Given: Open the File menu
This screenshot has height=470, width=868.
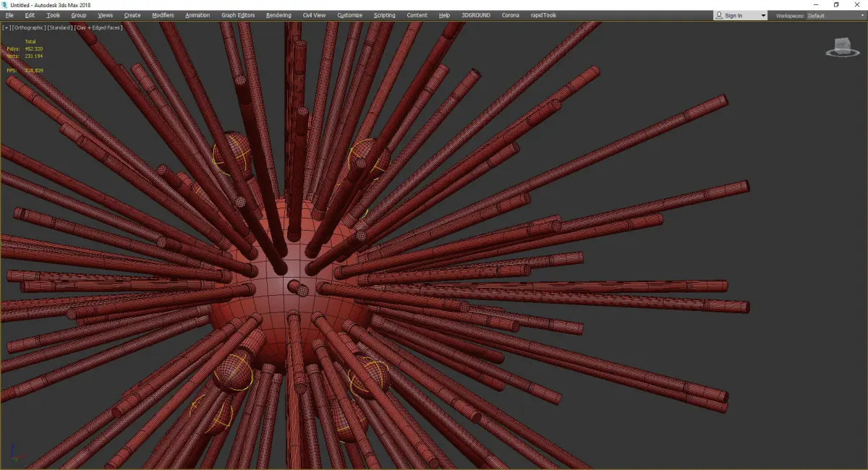Looking at the screenshot, I should 9,15.
